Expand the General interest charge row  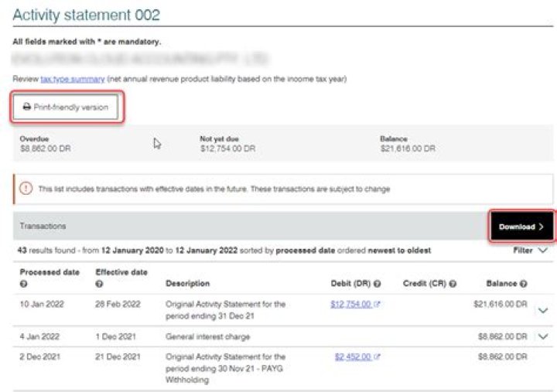542,336
